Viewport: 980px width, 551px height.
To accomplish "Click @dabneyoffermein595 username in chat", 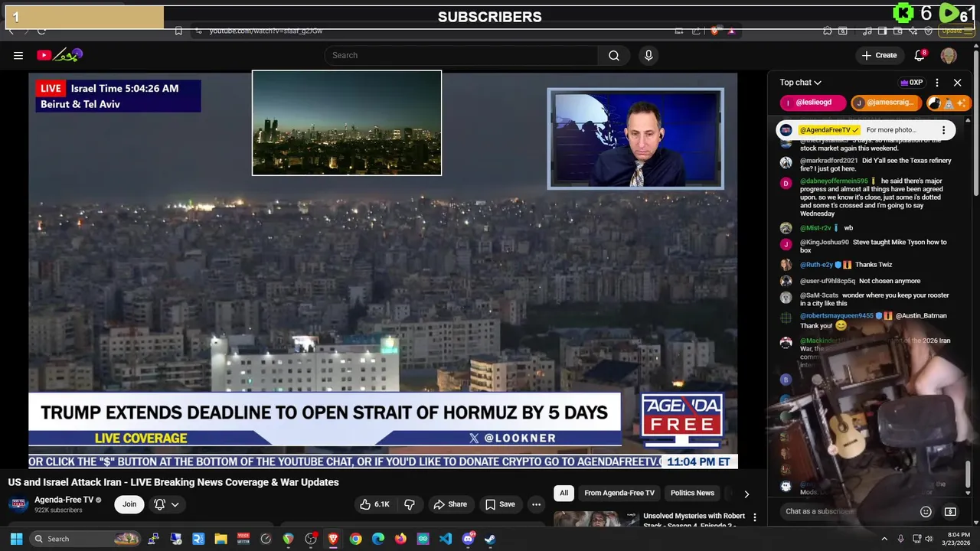I will pyautogui.click(x=834, y=181).
